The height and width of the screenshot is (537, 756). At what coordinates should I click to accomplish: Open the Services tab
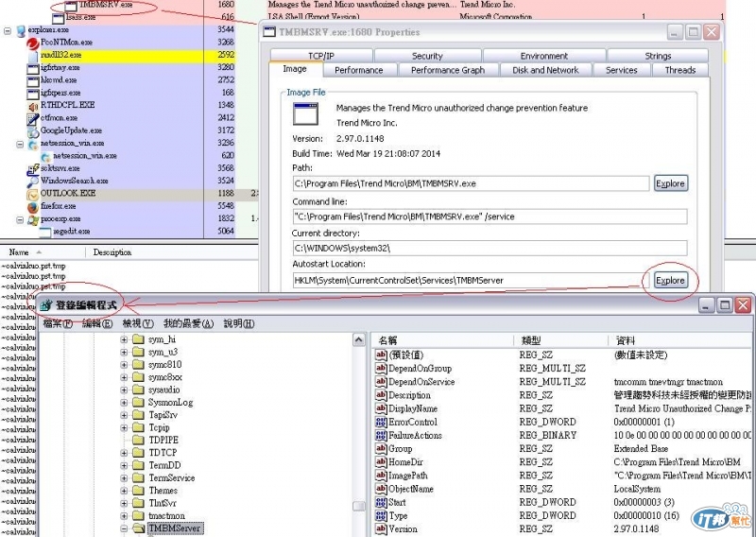[622, 70]
